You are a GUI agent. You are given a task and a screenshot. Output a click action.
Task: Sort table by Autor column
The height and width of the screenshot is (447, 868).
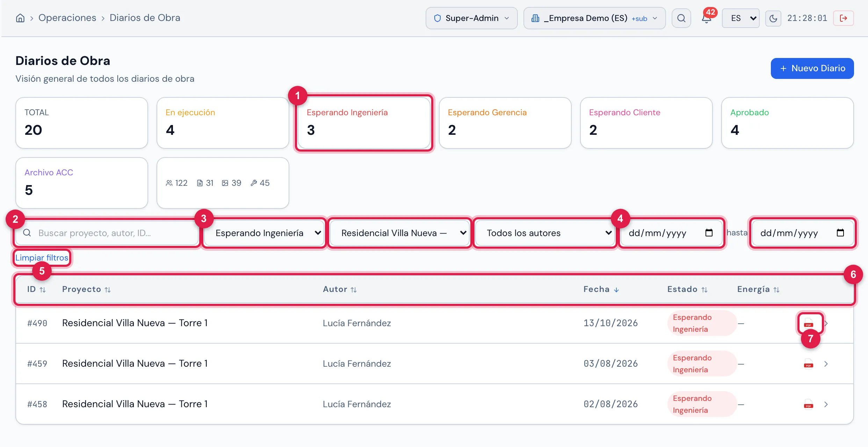coord(340,290)
